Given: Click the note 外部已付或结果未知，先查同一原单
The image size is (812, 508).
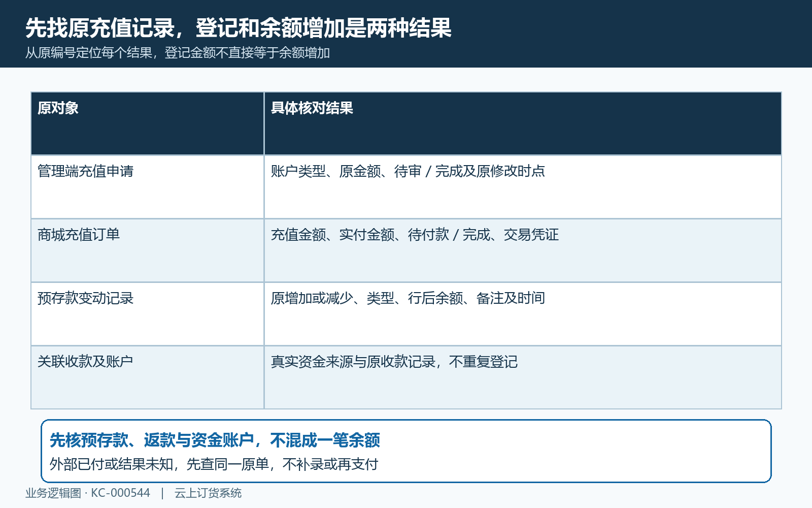Looking at the screenshot, I should (x=159, y=464).
